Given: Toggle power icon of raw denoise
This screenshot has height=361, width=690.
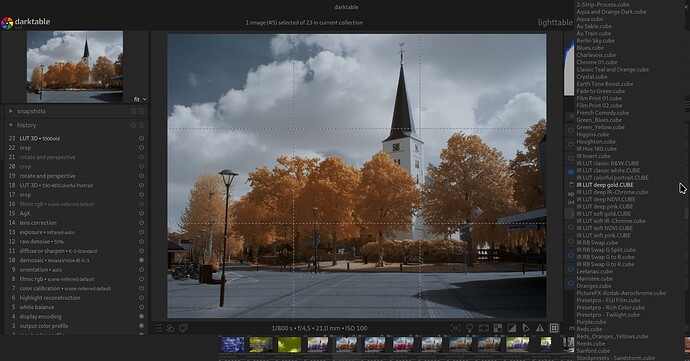Looking at the screenshot, I should [x=141, y=241].
